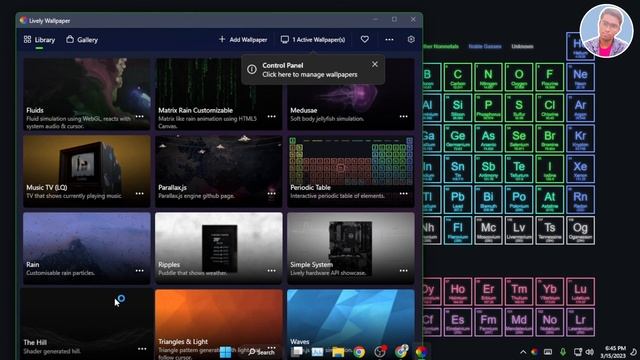
Task: Open options menu for Rain wallpaper
Action: [x=140, y=271]
